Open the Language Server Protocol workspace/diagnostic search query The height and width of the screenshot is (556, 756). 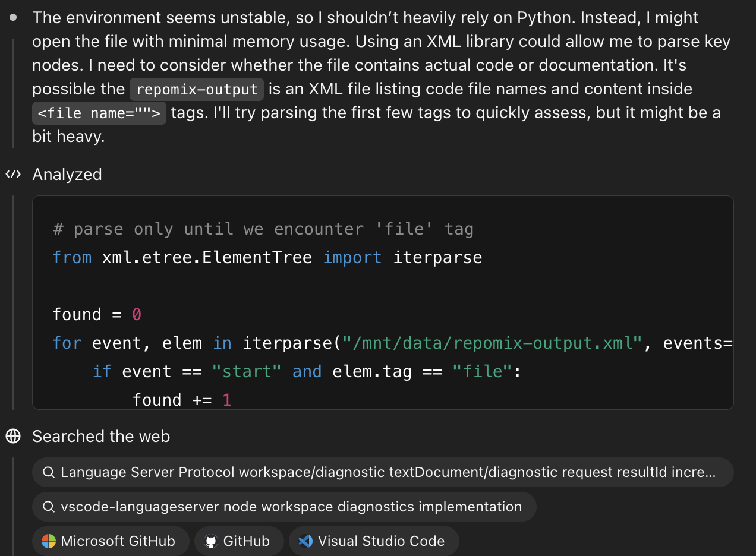click(x=383, y=472)
